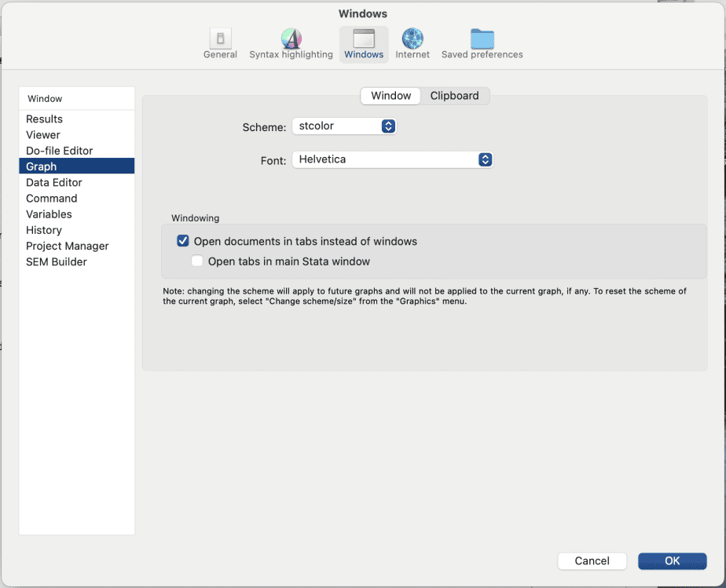Uncheck Open documents in tabs instead of windows
The height and width of the screenshot is (588, 726).
183,241
